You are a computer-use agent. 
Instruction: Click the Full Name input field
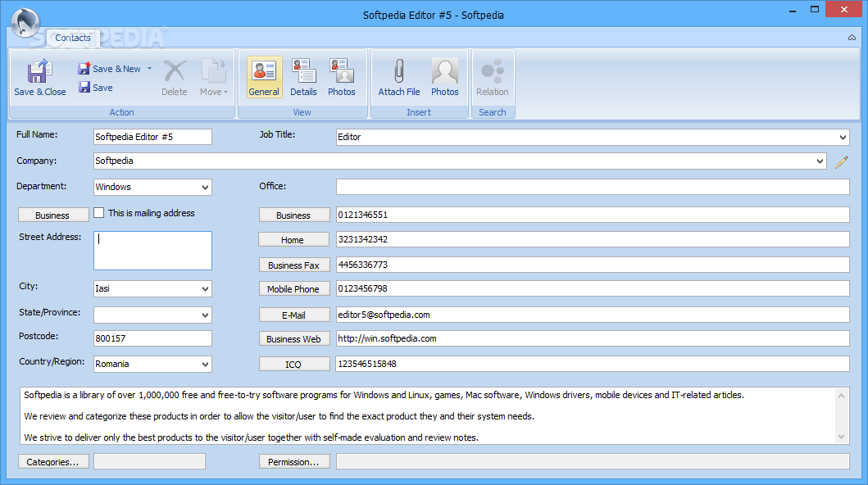coord(152,137)
